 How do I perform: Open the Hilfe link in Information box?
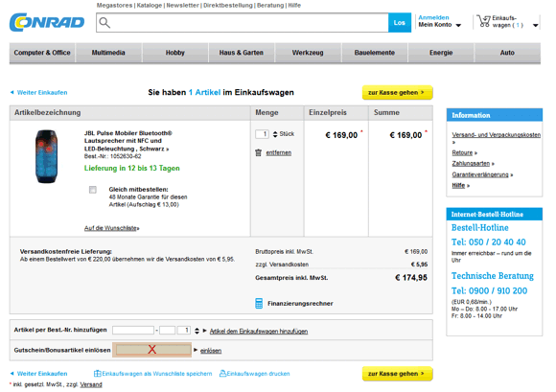458,185
